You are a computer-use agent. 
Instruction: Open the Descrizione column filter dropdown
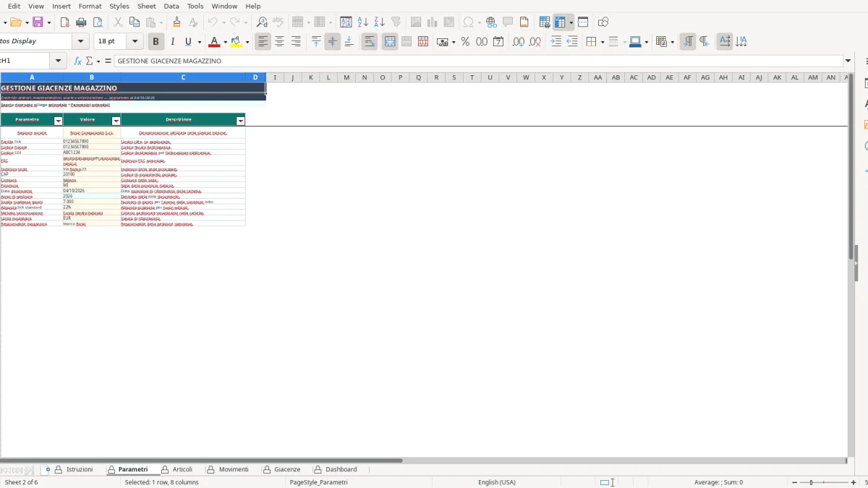pyautogui.click(x=241, y=121)
